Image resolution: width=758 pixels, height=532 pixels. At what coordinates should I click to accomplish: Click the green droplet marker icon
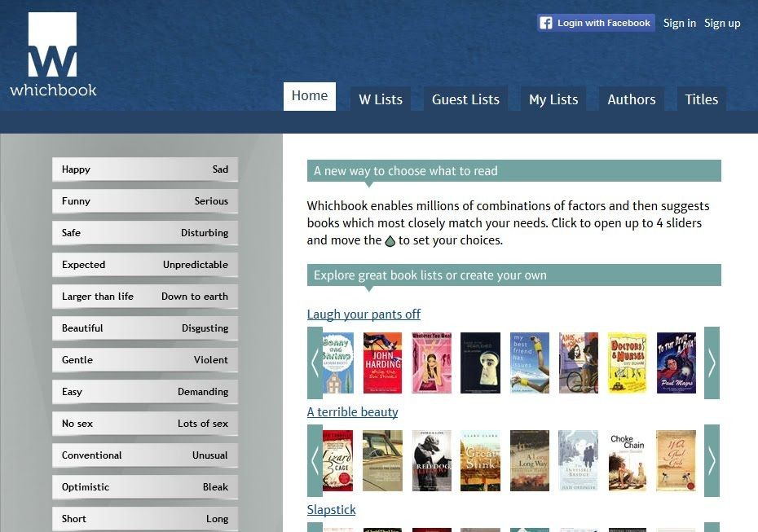click(x=390, y=240)
